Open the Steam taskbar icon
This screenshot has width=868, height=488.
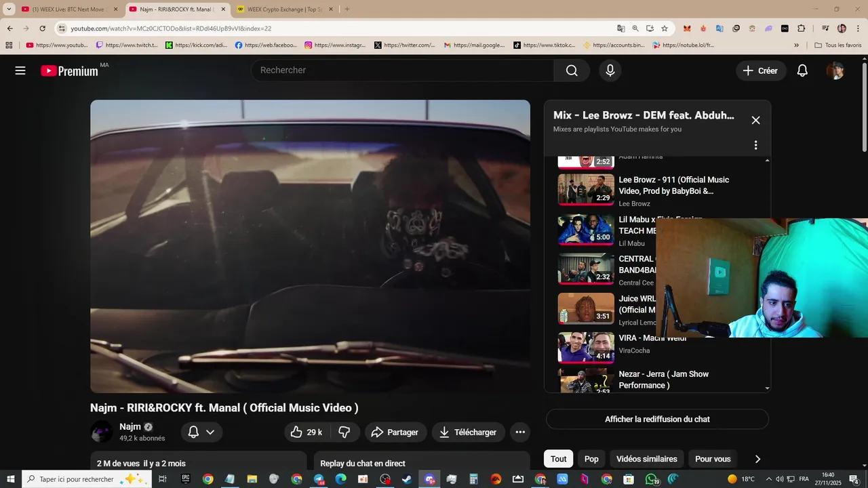[x=407, y=479]
